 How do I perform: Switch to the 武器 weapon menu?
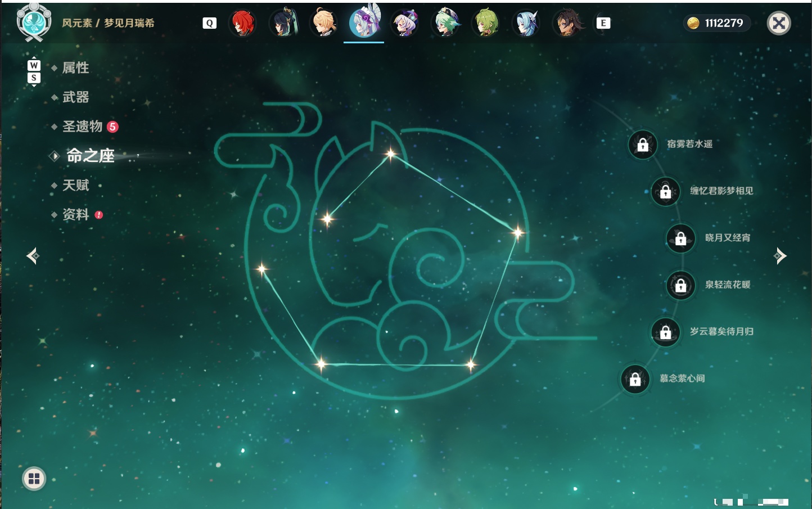[75, 97]
